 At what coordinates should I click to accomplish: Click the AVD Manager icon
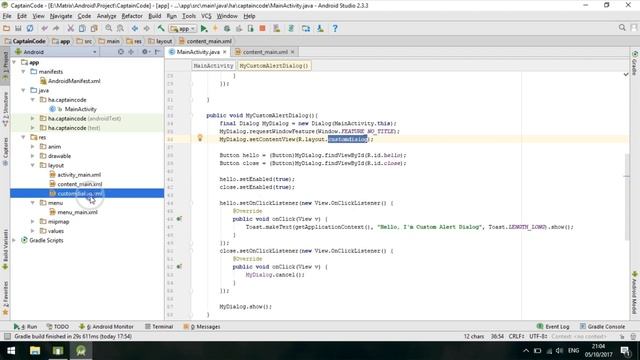coord(277,29)
